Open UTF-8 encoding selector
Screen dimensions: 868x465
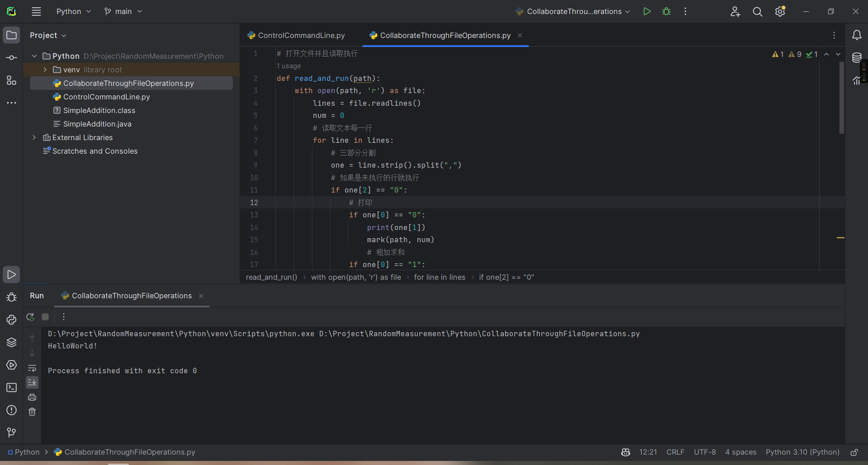pyautogui.click(x=705, y=452)
